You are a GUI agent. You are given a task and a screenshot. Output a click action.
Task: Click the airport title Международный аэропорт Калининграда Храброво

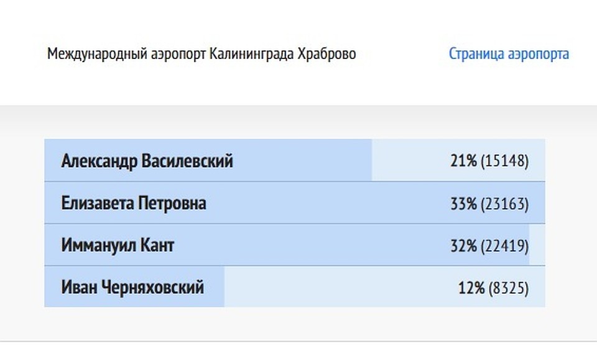point(201,53)
